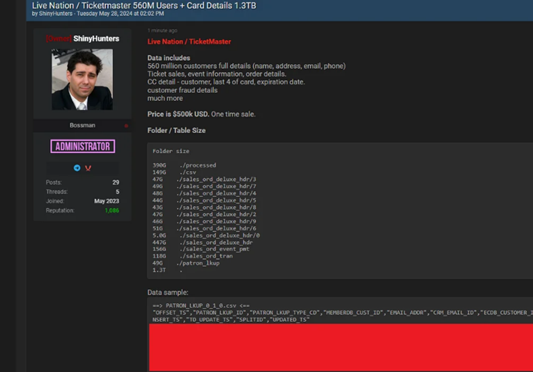Select CSV header line starting with OFFSET_TS
This screenshot has height=372, width=533.
[343, 312]
